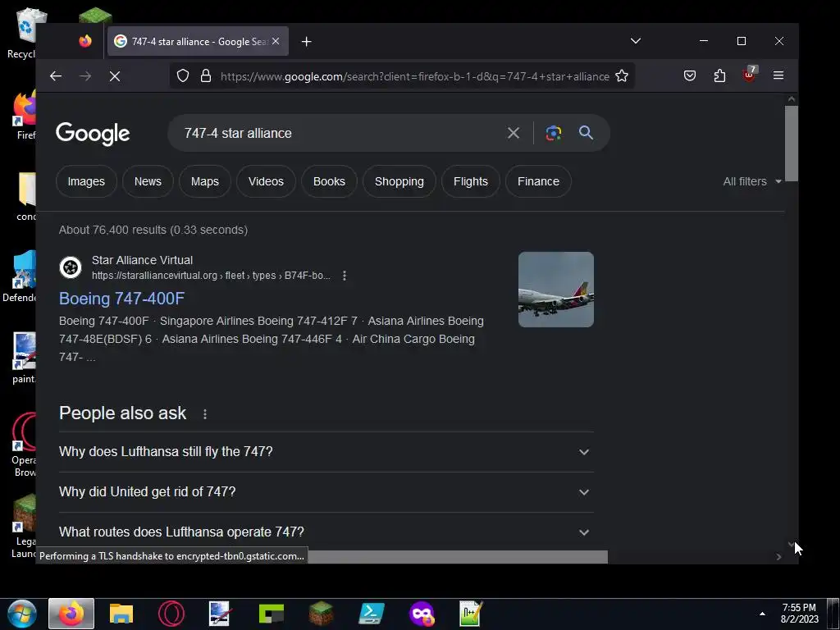
Task: Show hidden system tray icons arrow
Action: click(762, 614)
